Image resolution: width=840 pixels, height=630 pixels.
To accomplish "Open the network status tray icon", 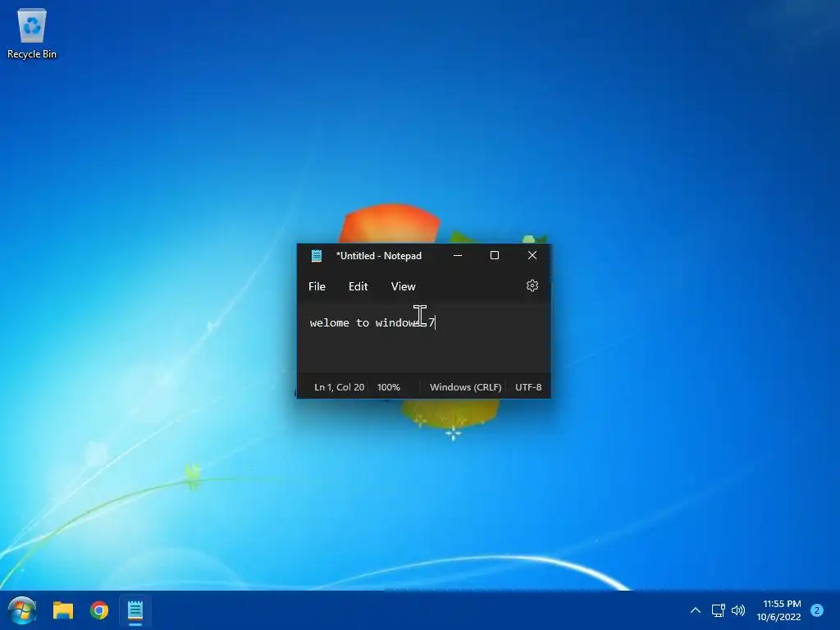I will click(x=718, y=610).
